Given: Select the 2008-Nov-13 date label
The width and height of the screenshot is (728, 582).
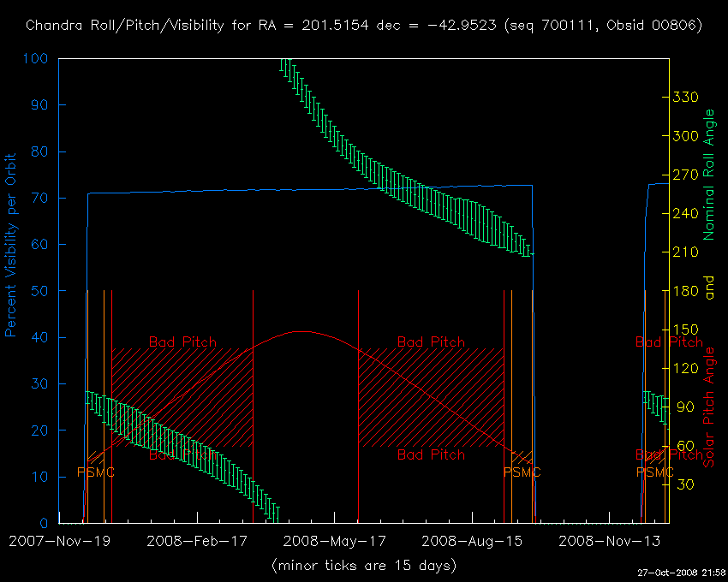Looking at the screenshot, I should [x=608, y=541].
